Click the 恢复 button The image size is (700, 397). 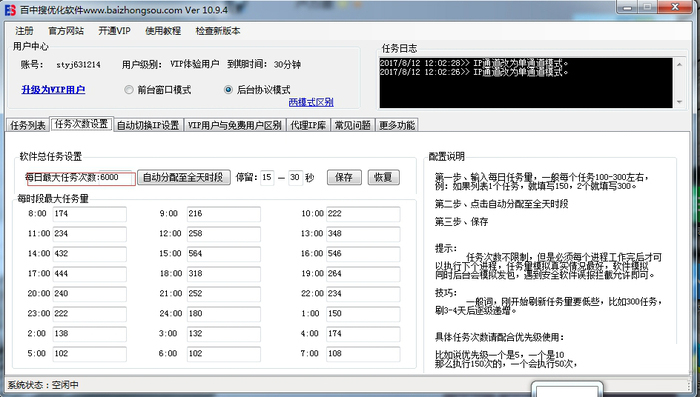click(383, 177)
